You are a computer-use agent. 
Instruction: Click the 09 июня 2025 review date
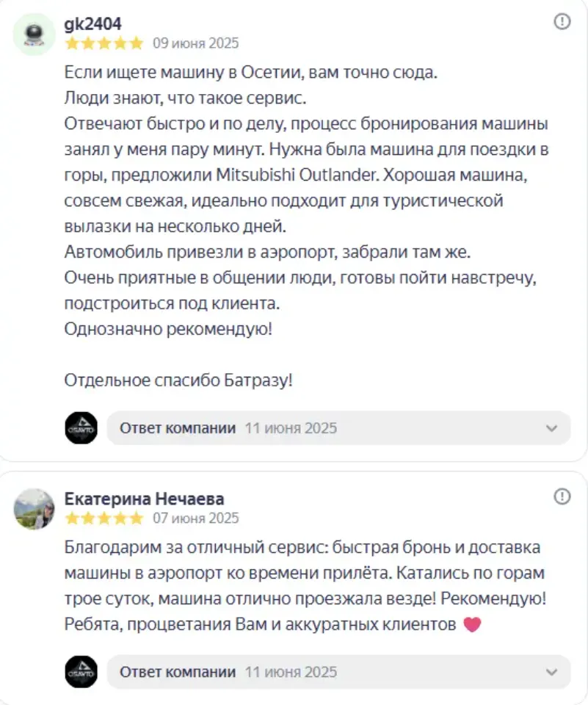195,43
